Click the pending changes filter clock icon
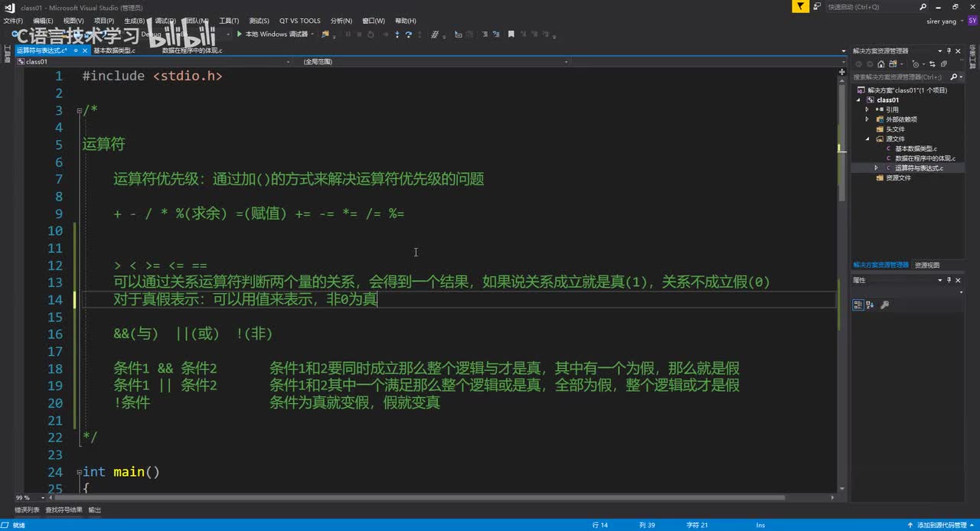The image size is (980, 531). 916,64
